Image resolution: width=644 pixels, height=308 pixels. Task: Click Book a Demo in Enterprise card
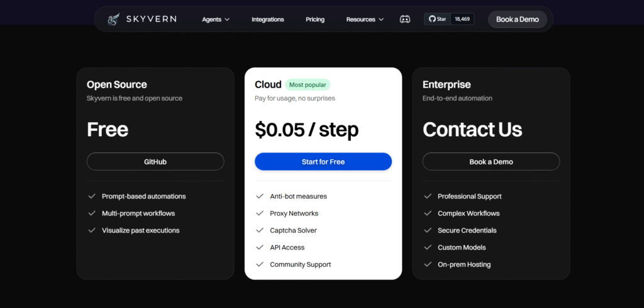pyautogui.click(x=491, y=162)
